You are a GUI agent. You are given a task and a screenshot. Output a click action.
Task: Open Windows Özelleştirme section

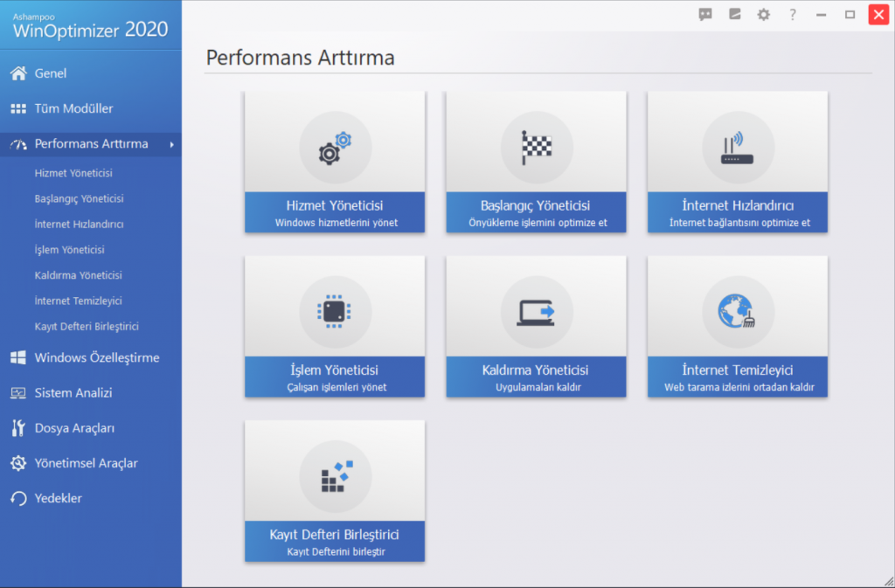click(x=97, y=357)
